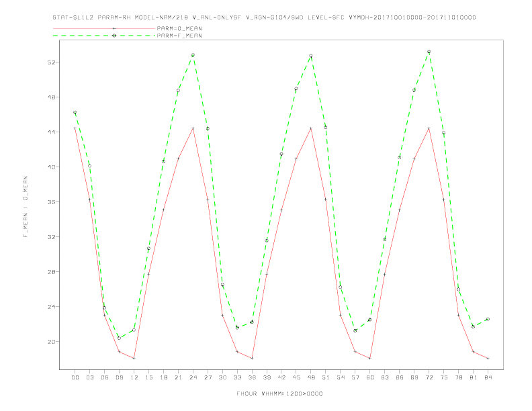Click the y-axis tick label 40

click(52, 167)
